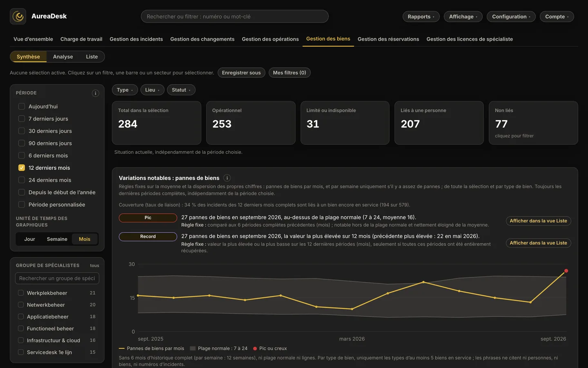Afficher dans la vue Liste for Pic row
This screenshot has height=368, width=588.
[538, 221]
